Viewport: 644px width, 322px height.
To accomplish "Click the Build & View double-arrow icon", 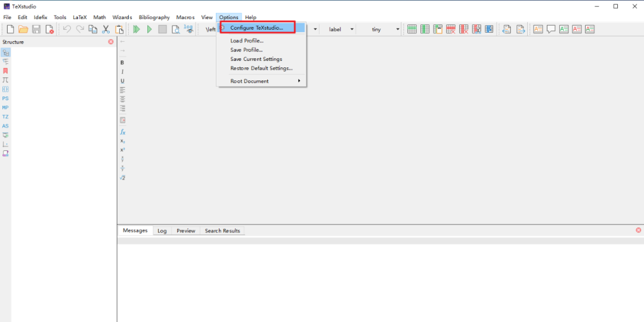I will (x=137, y=29).
